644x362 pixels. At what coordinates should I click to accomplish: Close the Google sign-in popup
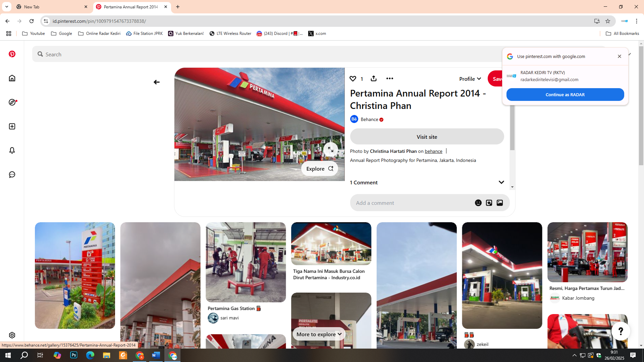(x=620, y=56)
